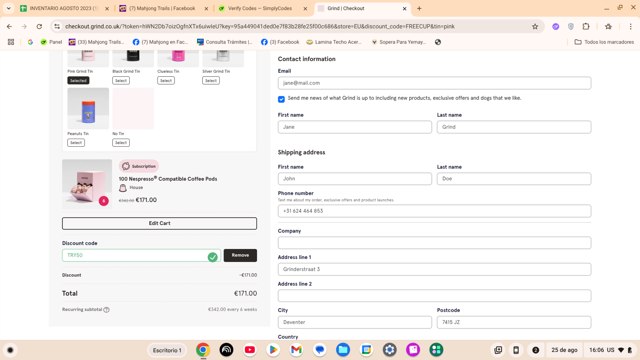640x360 pixels.
Task: Click the Postcode field
Action: click(514, 322)
